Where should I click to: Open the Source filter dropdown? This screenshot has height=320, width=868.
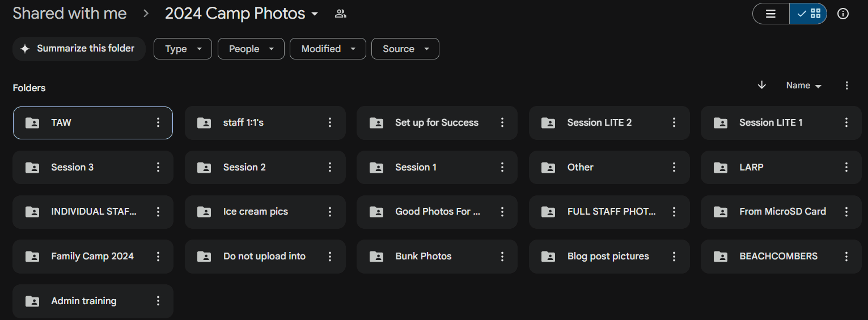click(405, 49)
